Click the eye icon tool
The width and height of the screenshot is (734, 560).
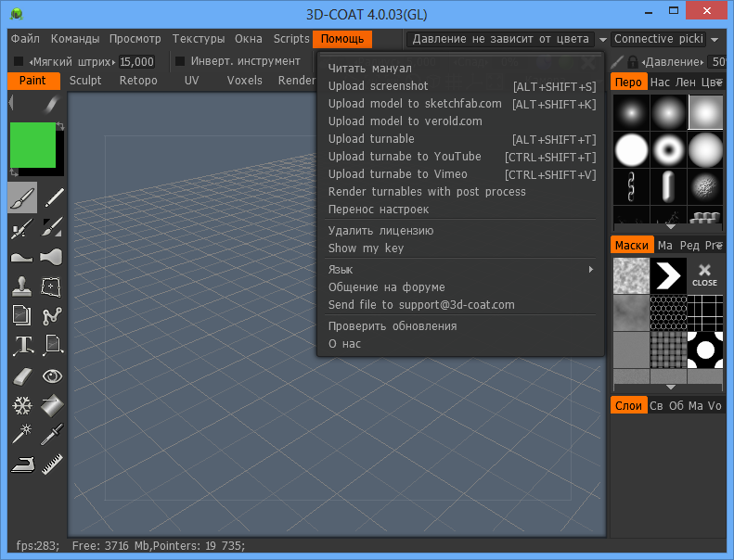pyautogui.click(x=53, y=375)
